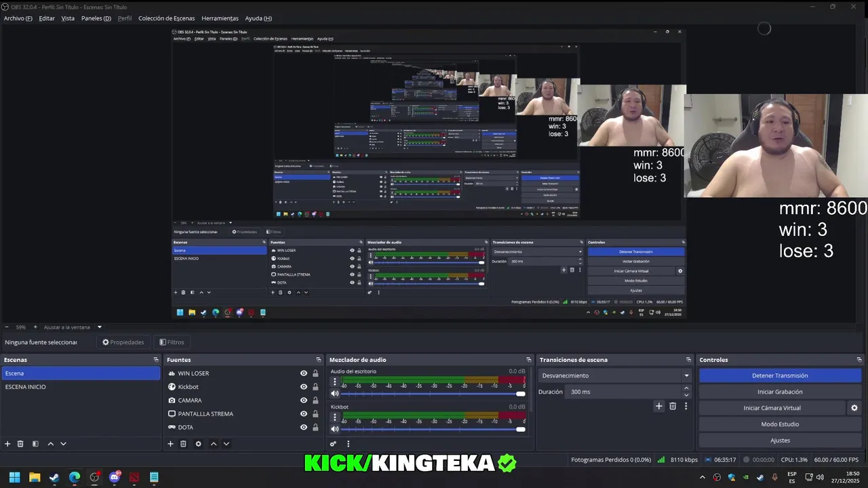Mute Audio del escritorio speaker

pyautogui.click(x=334, y=393)
